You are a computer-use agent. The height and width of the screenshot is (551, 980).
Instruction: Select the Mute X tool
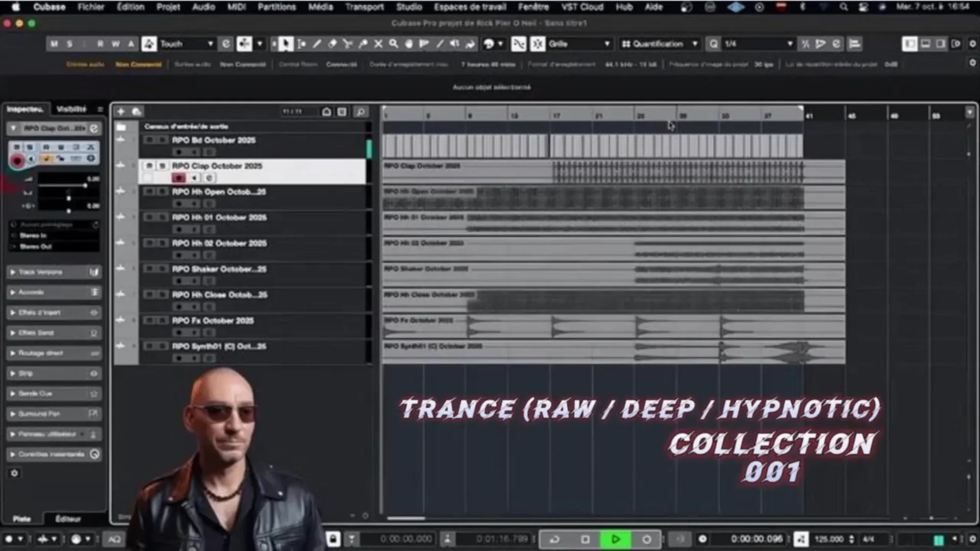coord(378,44)
